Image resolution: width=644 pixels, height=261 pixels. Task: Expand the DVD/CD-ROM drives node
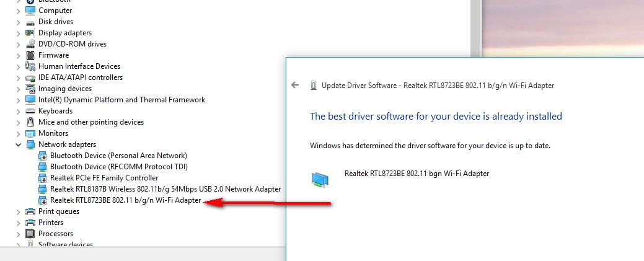pos(19,44)
